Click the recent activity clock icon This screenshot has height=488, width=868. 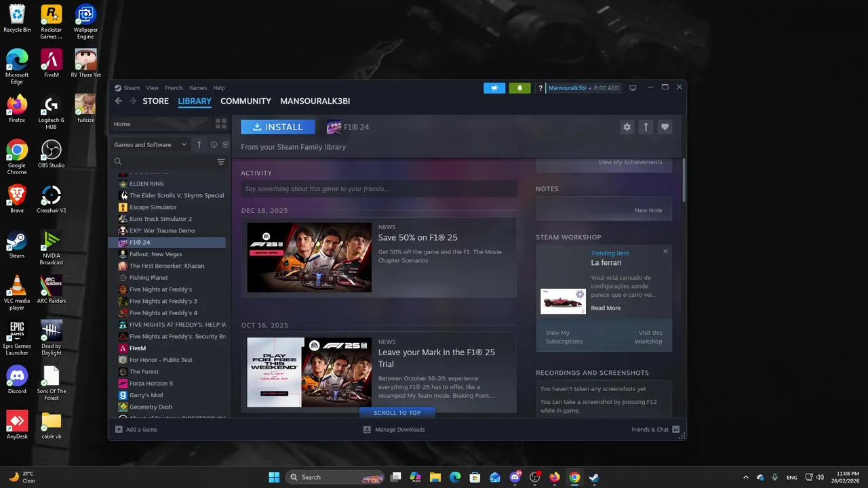(214, 144)
